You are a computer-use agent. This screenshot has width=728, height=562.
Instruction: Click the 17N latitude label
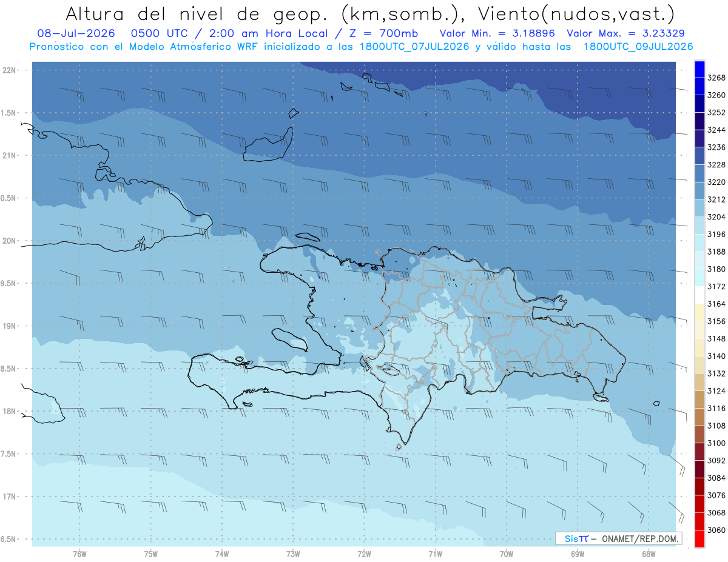(10, 497)
